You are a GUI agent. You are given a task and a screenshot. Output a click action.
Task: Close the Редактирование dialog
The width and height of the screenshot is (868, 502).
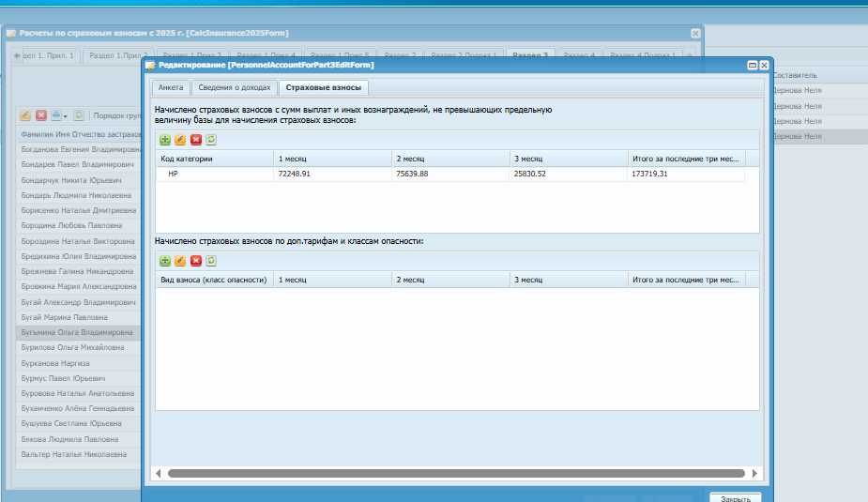pyautogui.click(x=764, y=66)
